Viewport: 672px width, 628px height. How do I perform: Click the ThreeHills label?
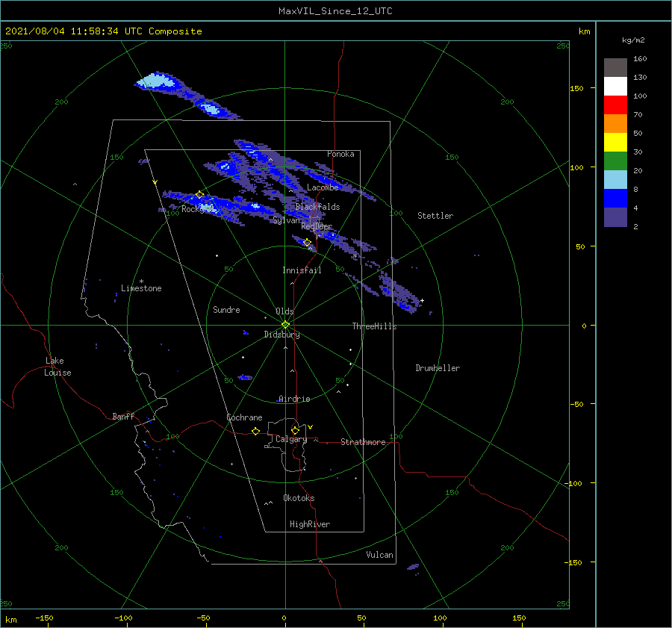click(x=374, y=326)
